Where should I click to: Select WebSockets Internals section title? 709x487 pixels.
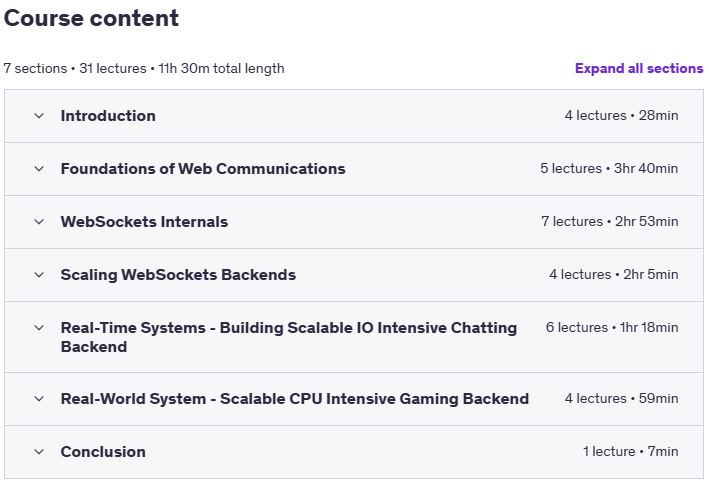click(x=144, y=222)
